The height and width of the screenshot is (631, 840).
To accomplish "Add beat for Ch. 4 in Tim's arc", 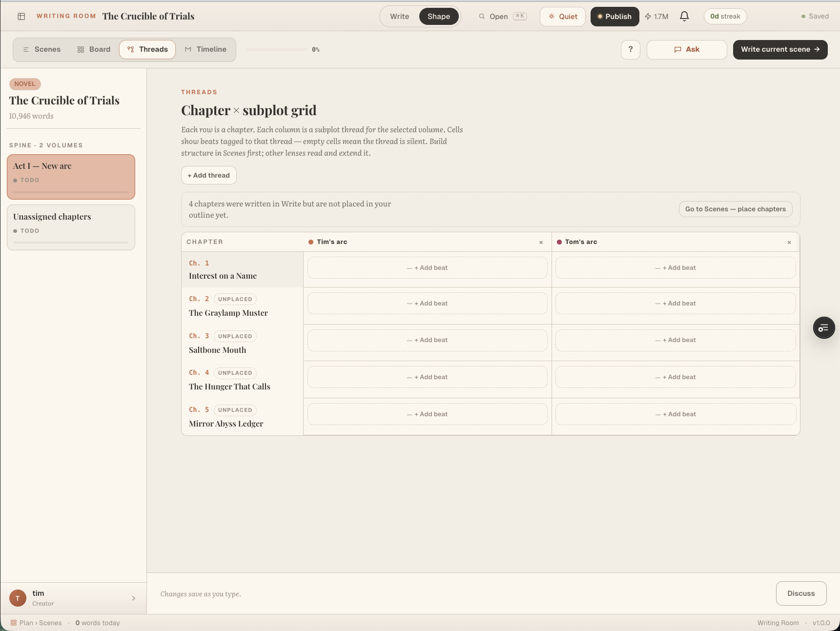I will pyautogui.click(x=428, y=377).
